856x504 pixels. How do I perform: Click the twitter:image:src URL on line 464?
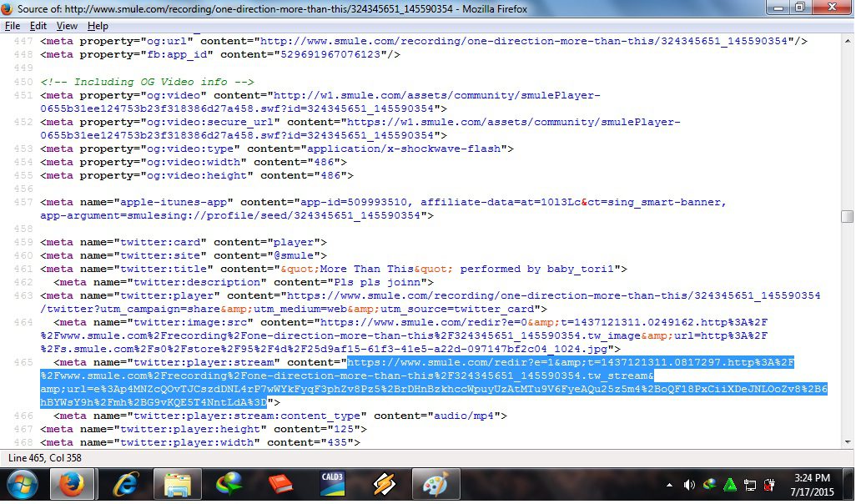coord(404,335)
